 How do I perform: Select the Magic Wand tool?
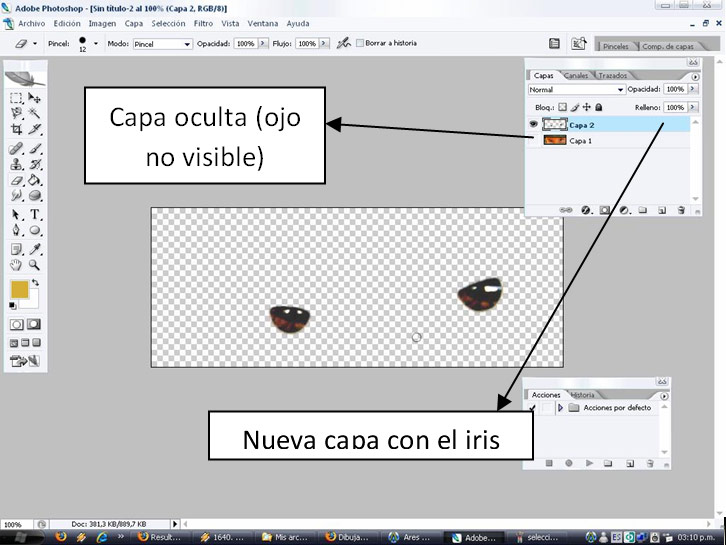(x=34, y=113)
